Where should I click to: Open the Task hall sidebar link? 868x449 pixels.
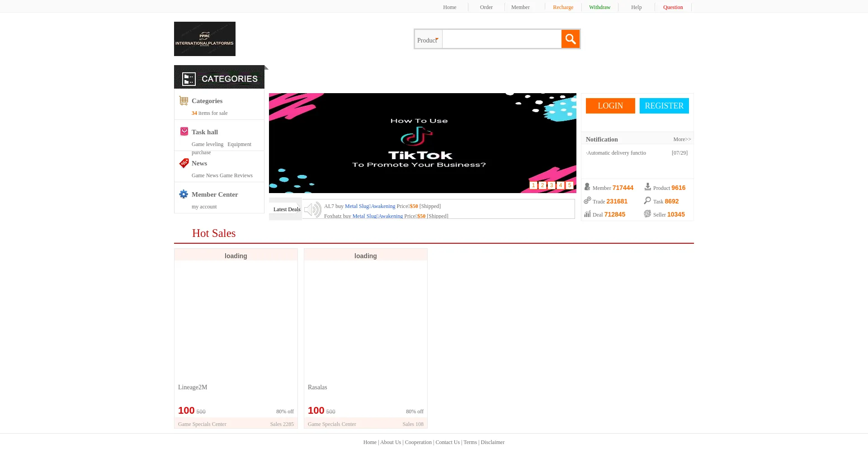click(205, 132)
